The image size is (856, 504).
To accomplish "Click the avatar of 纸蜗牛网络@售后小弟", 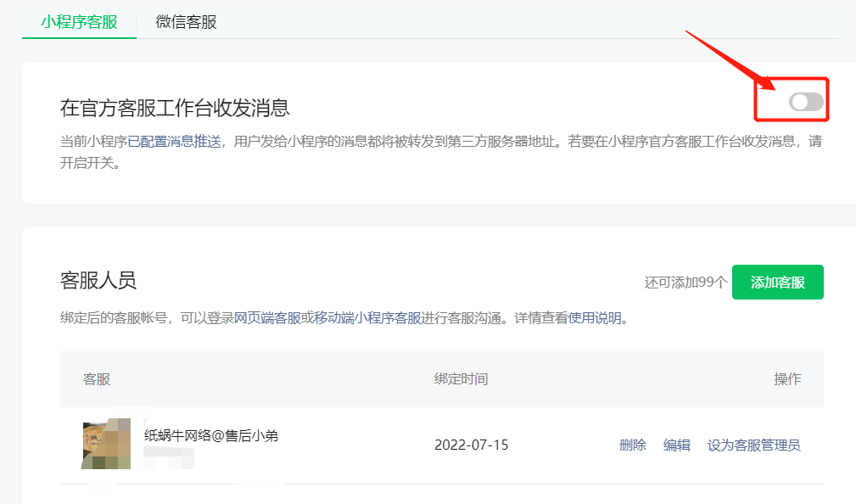I will tap(106, 444).
